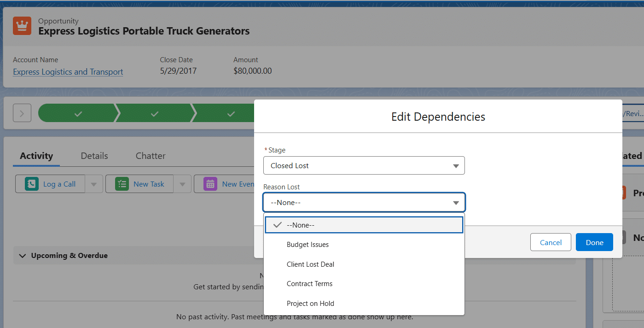644x328 pixels.
Task: Collapse the Upcoming & Overdue section
Action: [x=22, y=256]
